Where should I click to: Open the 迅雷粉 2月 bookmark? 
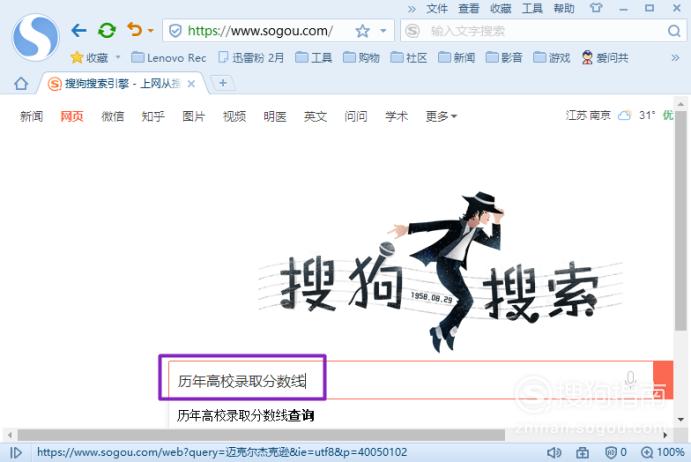pyautogui.click(x=251, y=58)
